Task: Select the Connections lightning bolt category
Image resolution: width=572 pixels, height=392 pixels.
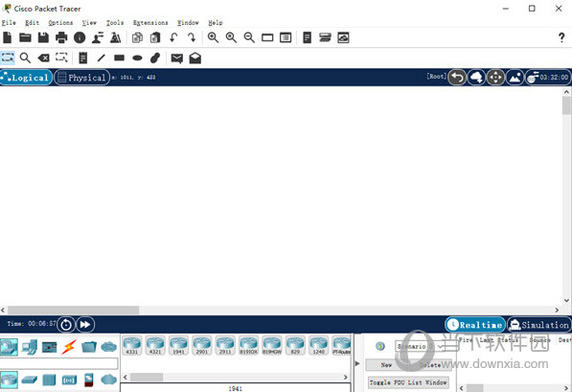Action: [69, 347]
